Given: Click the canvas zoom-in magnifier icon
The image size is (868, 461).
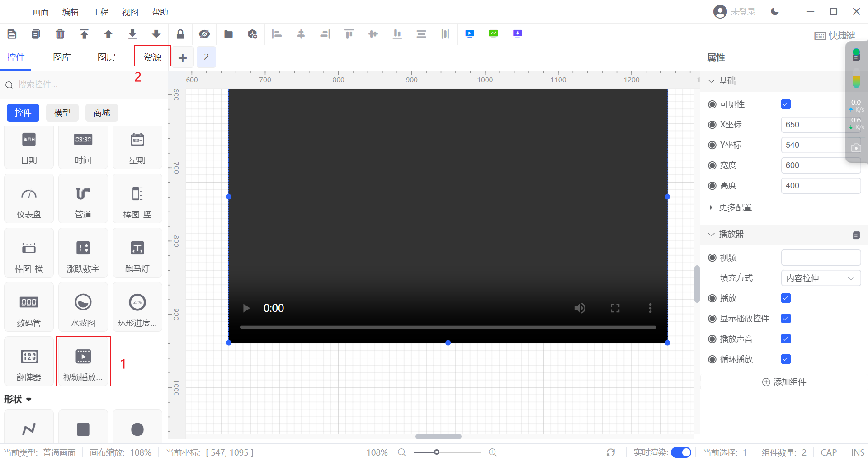Looking at the screenshot, I should [x=493, y=452].
